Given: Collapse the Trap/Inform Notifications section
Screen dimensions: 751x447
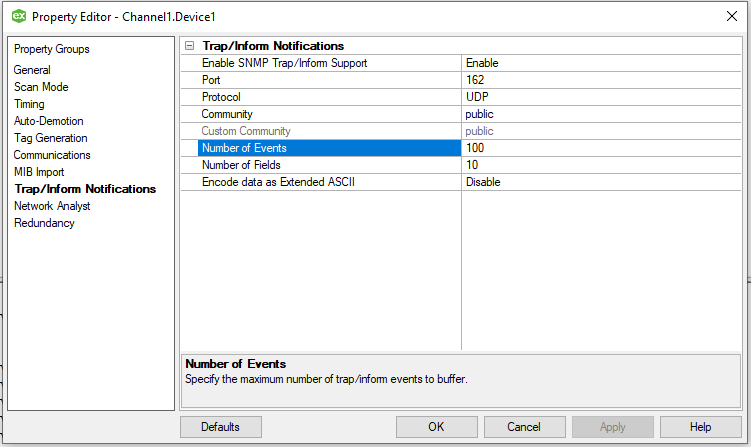Looking at the screenshot, I should tap(190, 46).
